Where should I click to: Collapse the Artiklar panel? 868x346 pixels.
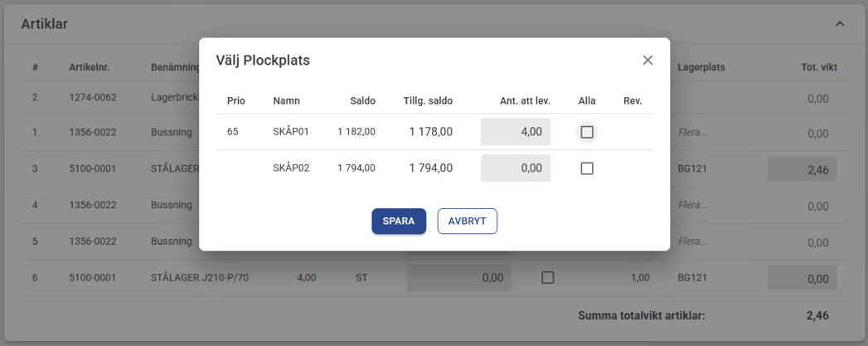point(840,24)
